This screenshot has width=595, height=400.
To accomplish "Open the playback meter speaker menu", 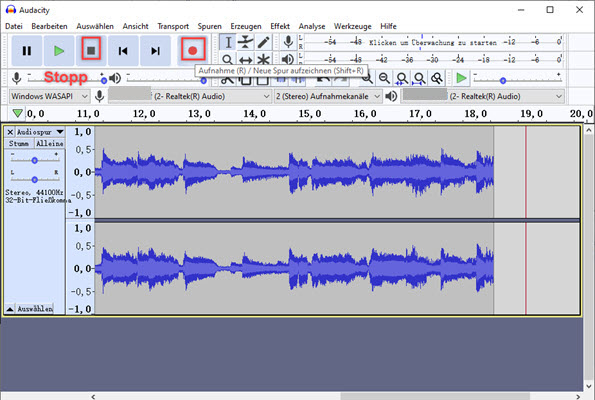I will [x=288, y=59].
